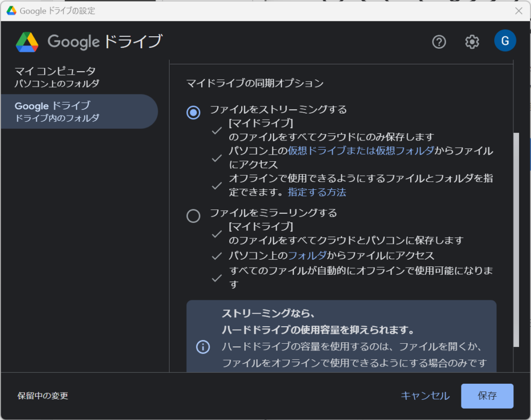Click the ファイルをミラーリングする label text
Viewport: 531px width, 420px height.
tap(273, 213)
